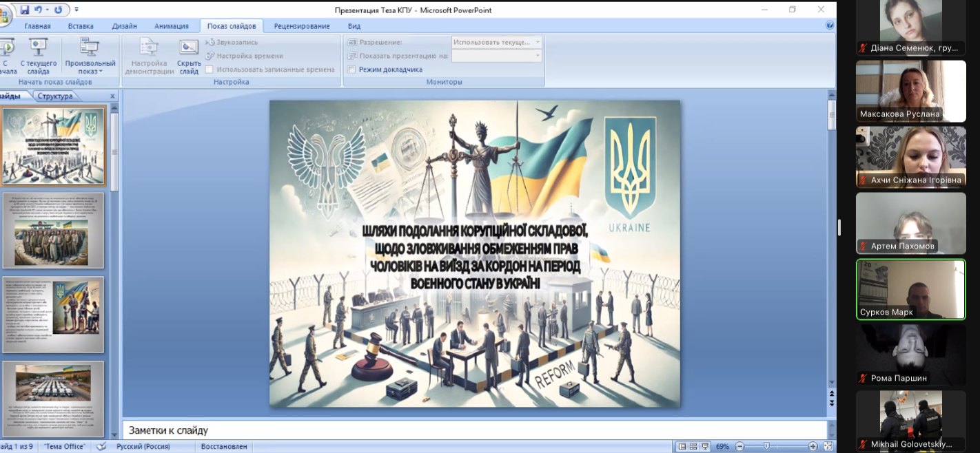Launch Slide Show view from status bar
Viewport: 980px width, 453px height.
coord(704,446)
